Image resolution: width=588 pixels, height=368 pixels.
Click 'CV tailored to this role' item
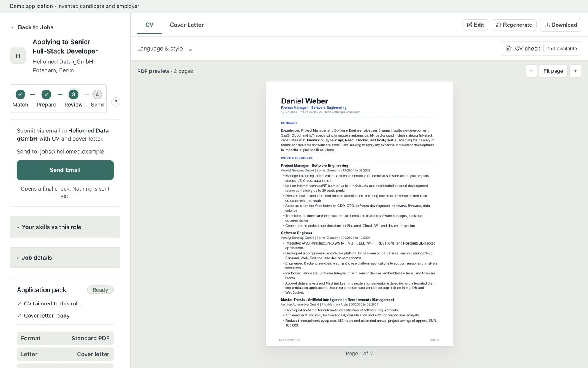click(49, 304)
